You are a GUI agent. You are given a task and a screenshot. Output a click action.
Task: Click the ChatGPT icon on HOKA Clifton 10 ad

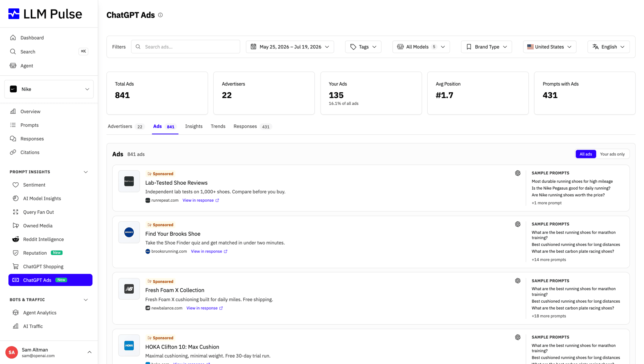coord(517,337)
